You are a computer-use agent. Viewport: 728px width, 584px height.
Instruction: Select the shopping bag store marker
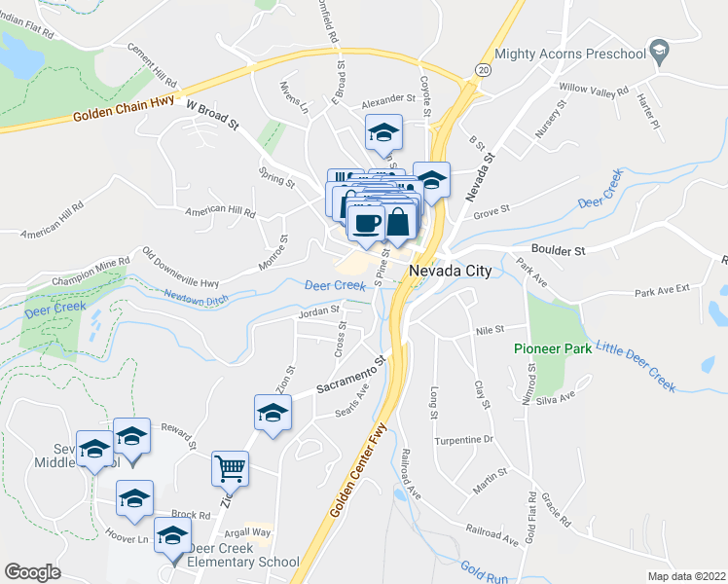point(397,224)
